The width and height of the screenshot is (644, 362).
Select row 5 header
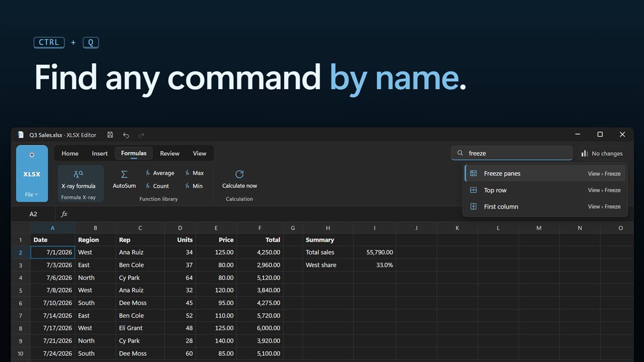[21, 290]
